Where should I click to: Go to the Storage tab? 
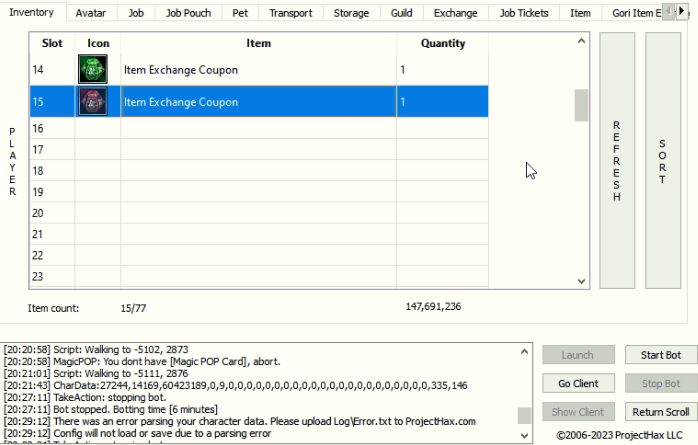coord(350,13)
